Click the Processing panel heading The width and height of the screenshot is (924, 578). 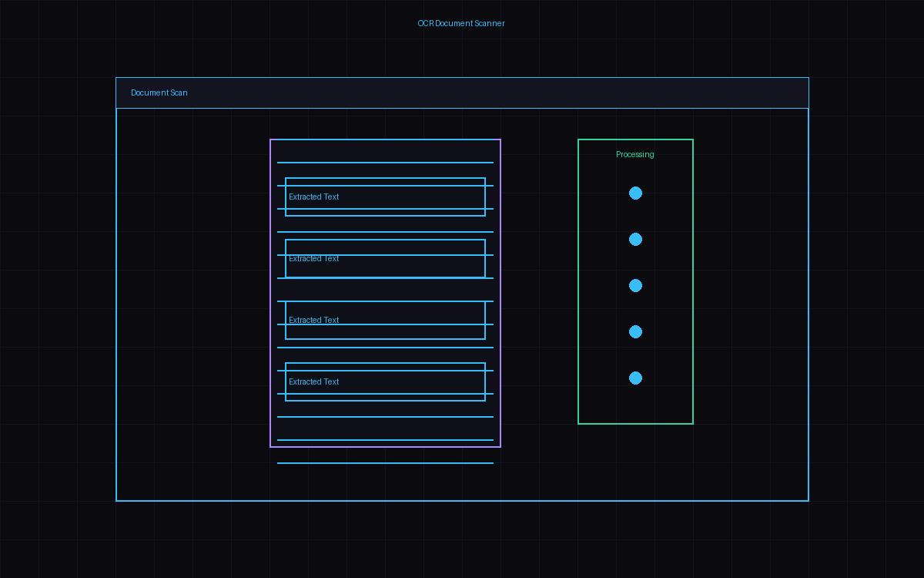pyautogui.click(x=635, y=154)
